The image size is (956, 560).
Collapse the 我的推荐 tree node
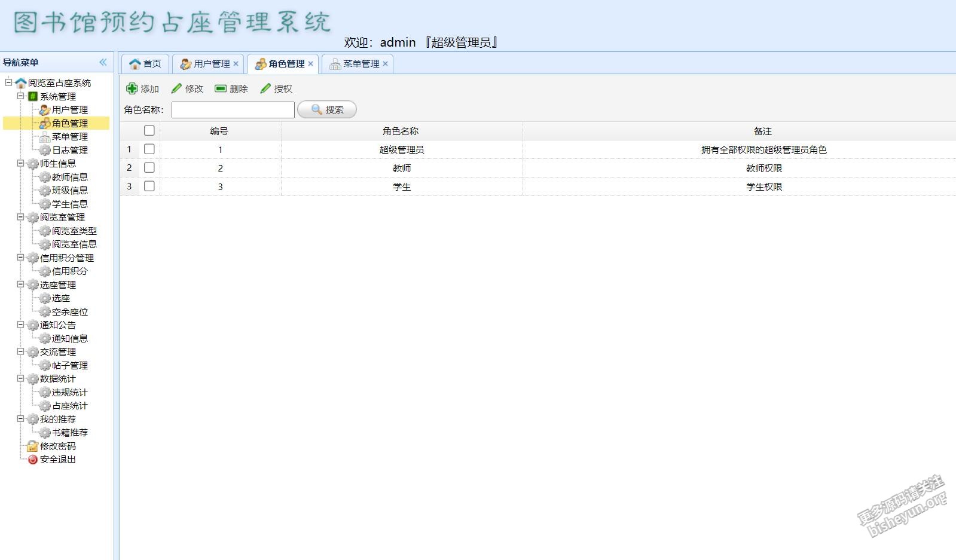click(20, 418)
